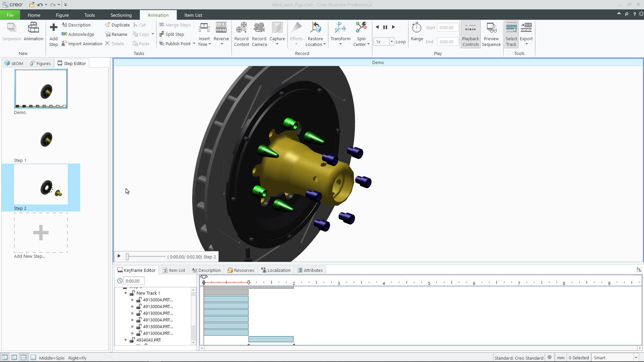Image resolution: width=644 pixels, height=362 pixels.
Task: Click Description in Tasks group
Action: (x=76, y=25)
